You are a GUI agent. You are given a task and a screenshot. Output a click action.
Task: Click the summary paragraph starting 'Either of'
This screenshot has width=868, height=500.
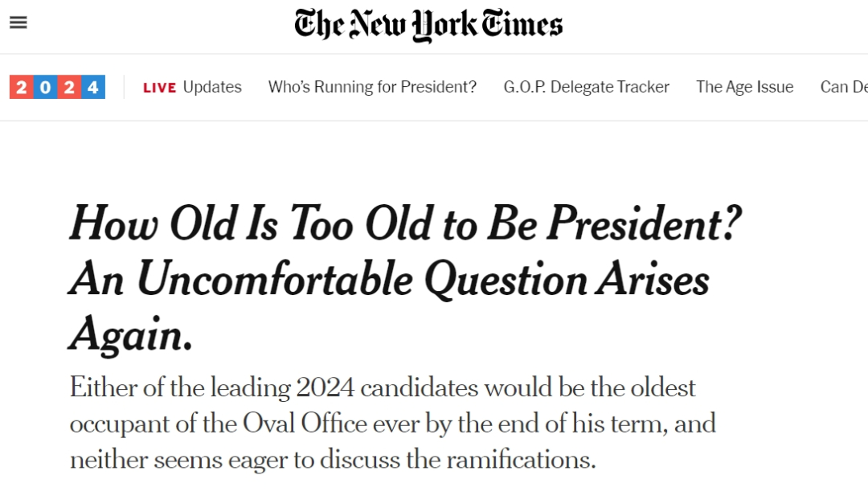393,423
